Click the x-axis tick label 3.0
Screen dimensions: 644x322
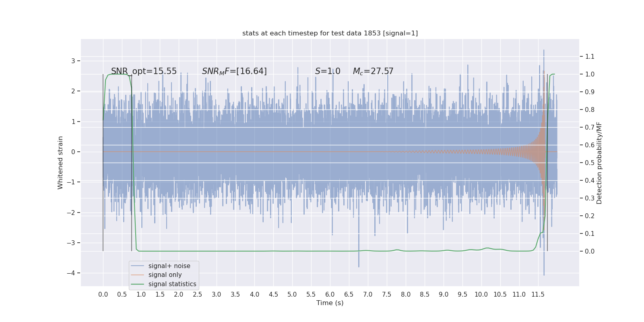(217, 295)
